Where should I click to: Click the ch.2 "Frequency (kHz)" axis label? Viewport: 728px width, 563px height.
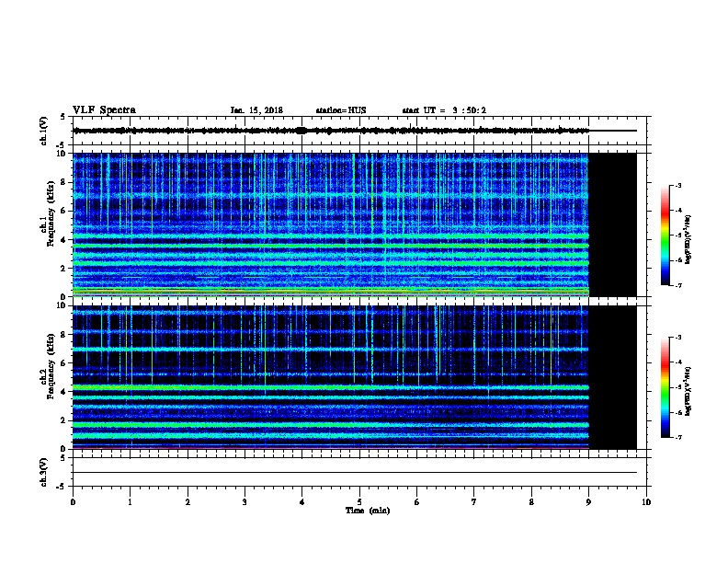tap(51, 365)
